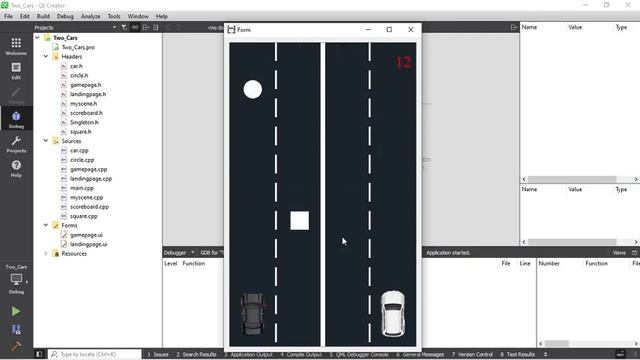Toggle the left sidebar visibility icon
640x360 pixels.
coord(39,354)
